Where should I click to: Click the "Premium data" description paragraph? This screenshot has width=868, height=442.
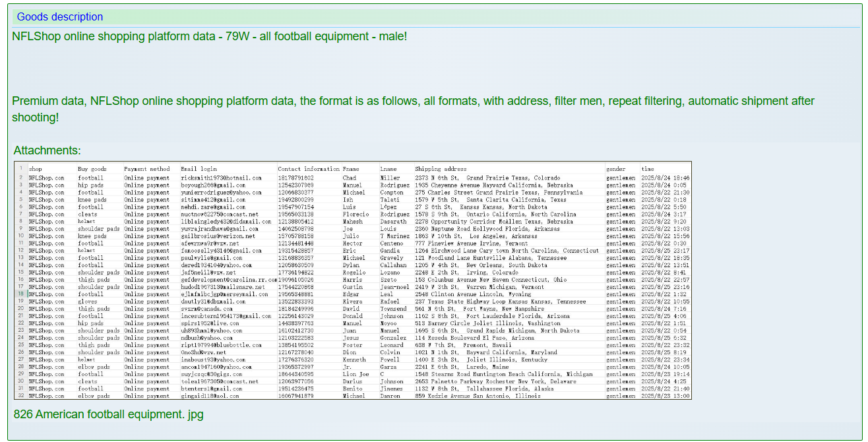point(413,109)
